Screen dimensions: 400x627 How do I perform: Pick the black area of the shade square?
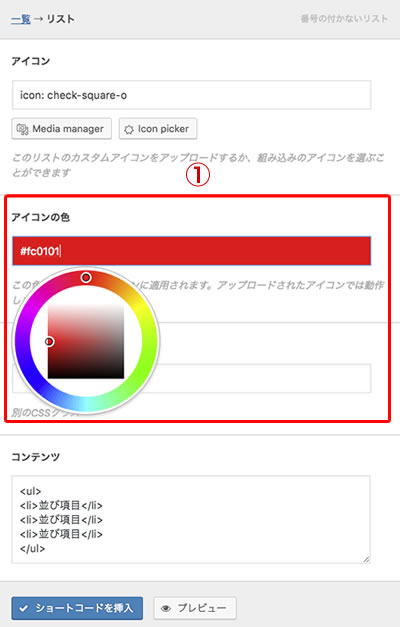click(x=86, y=372)
